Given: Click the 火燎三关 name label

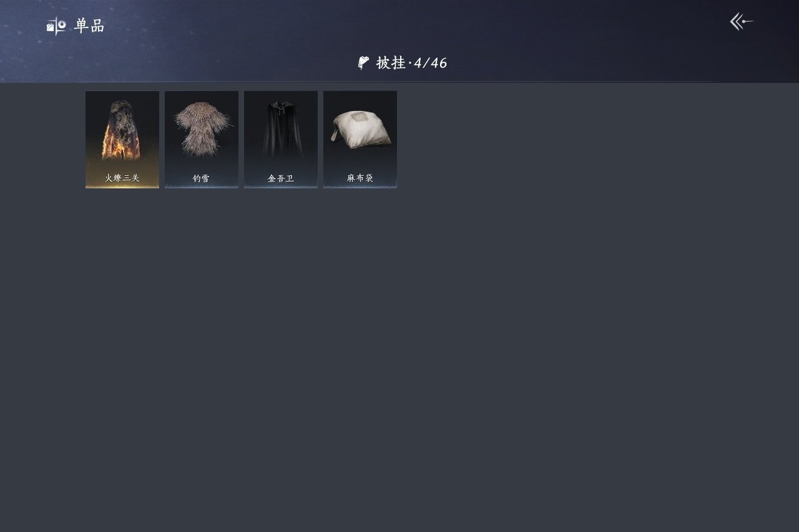Looking at the screenshot, I should click(122, 178).
